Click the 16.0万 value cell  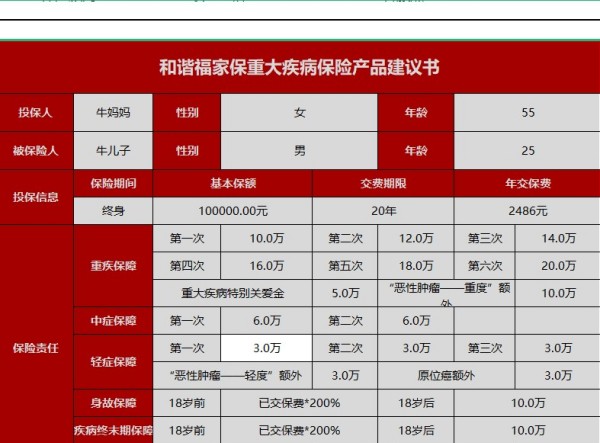pos(267,265)
